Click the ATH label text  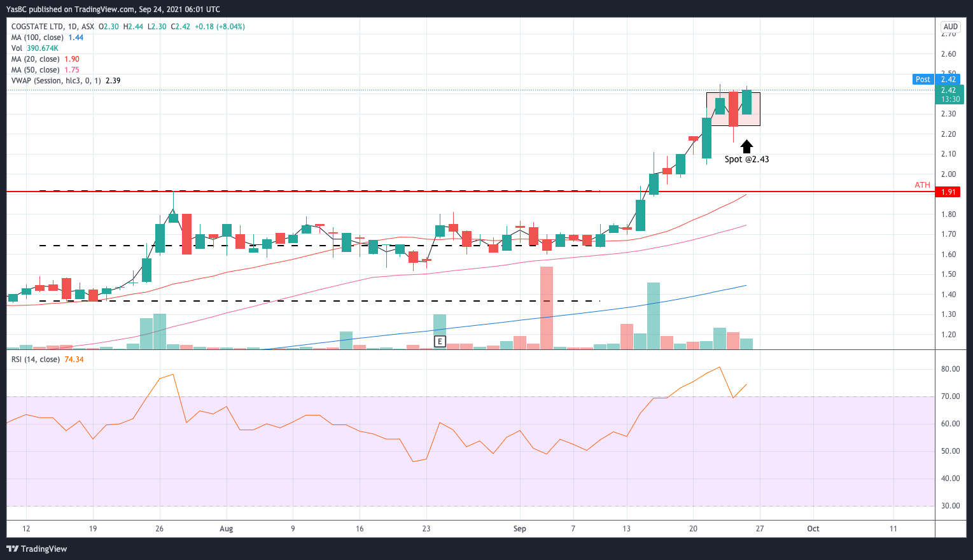click(x=922, y=185)
